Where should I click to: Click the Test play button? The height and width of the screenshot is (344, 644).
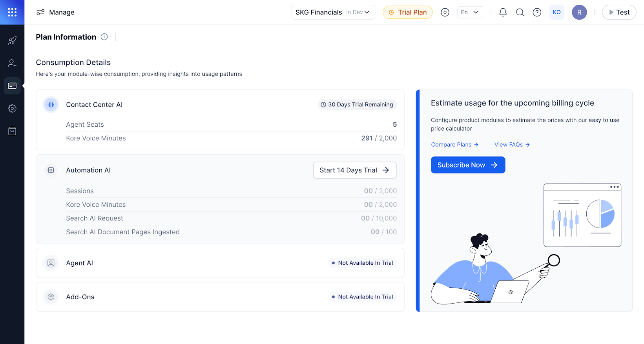point(619,12)
